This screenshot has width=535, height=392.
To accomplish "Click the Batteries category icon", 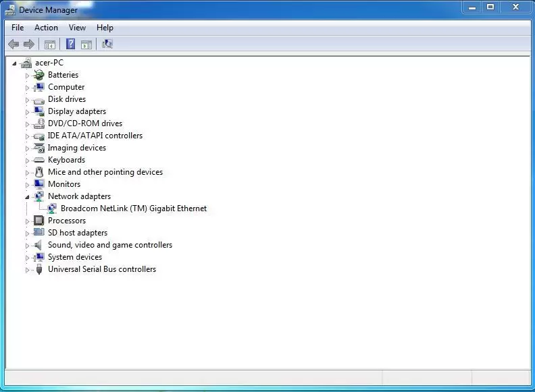I will click(x=39, y=75).
